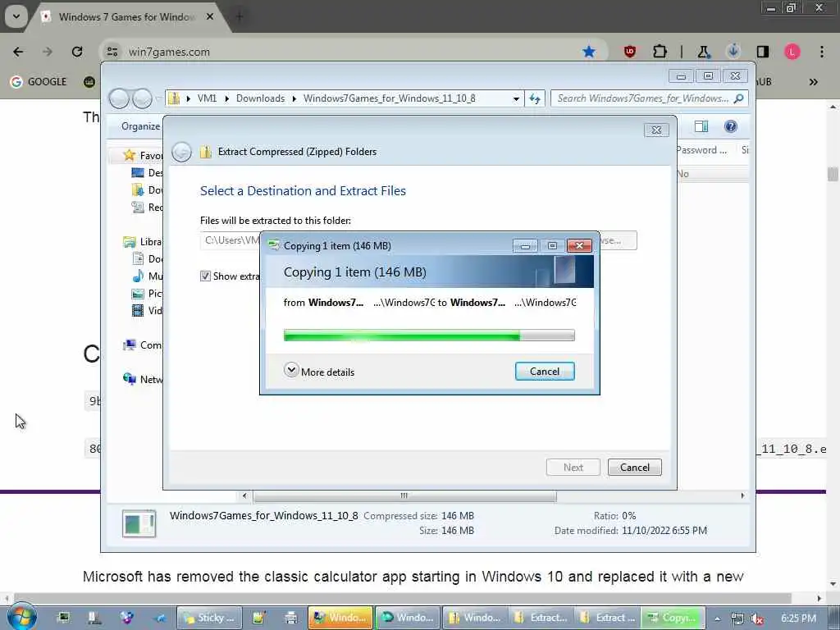
Task: Click the Chrome back arrow
Action: [x=18, y=52]
